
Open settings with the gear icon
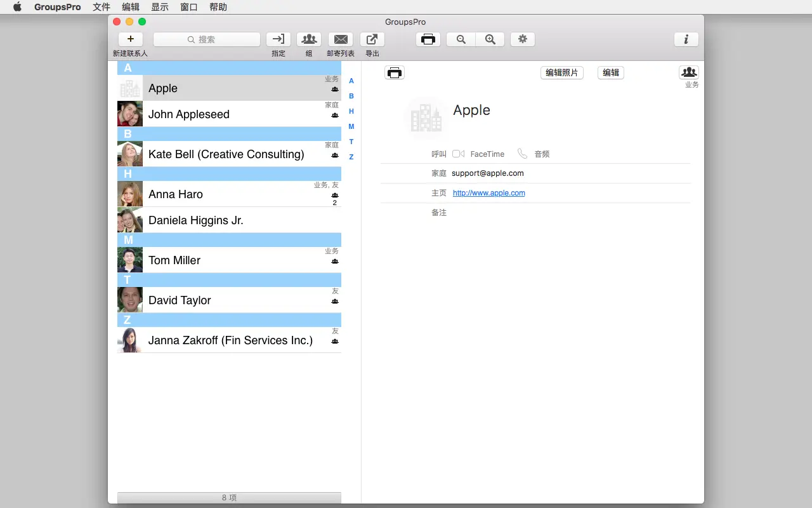point(522,39)
